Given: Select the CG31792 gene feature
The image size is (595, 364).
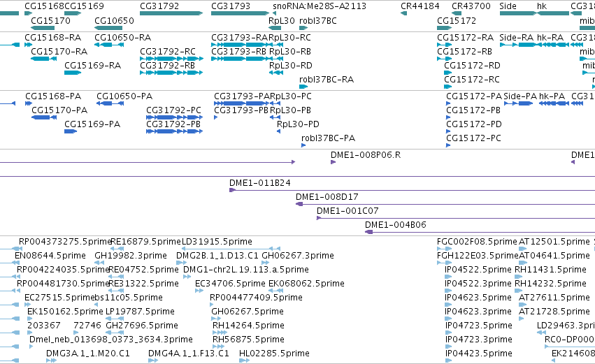Looking at the screenshot, I should pos(171,13).
